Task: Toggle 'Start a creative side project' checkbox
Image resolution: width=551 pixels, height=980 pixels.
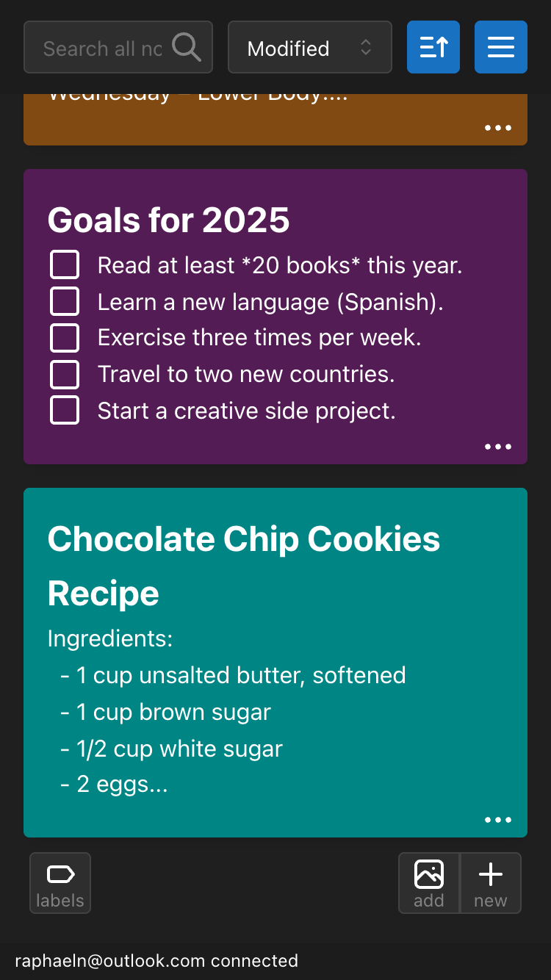Action: click(x=65, y=411)
